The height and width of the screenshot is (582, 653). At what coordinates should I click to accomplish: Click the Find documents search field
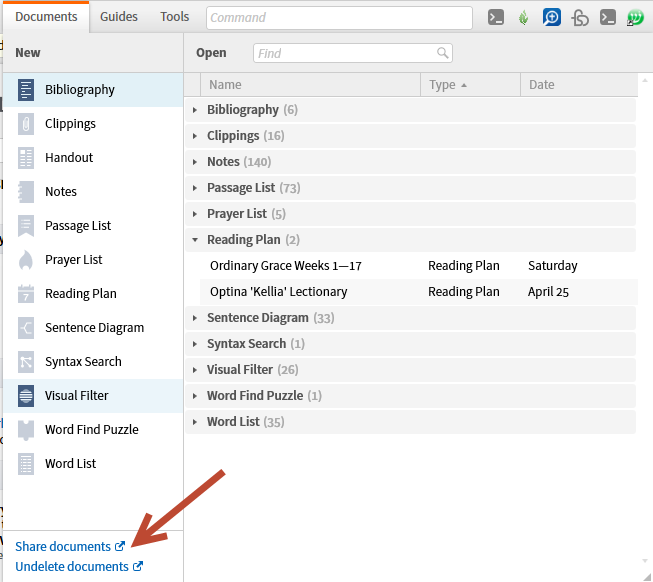[353, 53]
